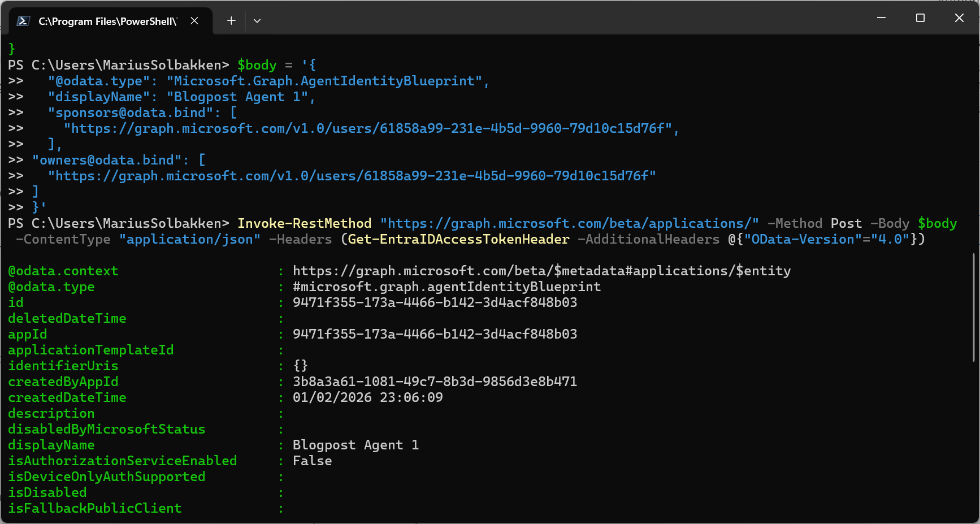Click the Invoke-RestMethod command text

pos(304,224)
